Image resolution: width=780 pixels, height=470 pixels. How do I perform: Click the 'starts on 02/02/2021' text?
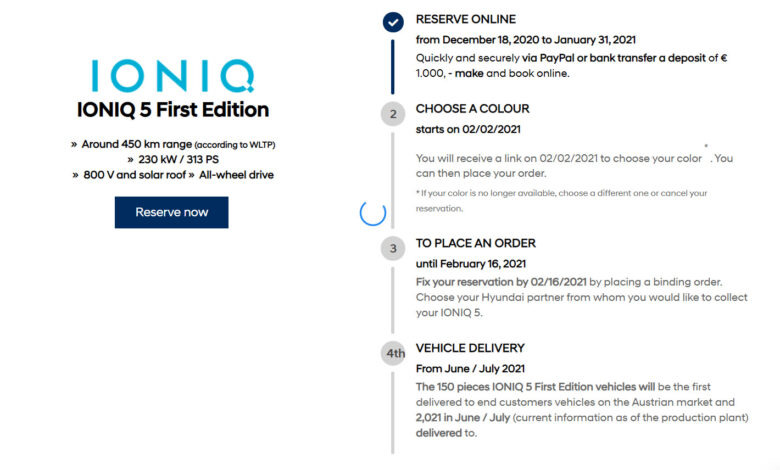(467, 130)
